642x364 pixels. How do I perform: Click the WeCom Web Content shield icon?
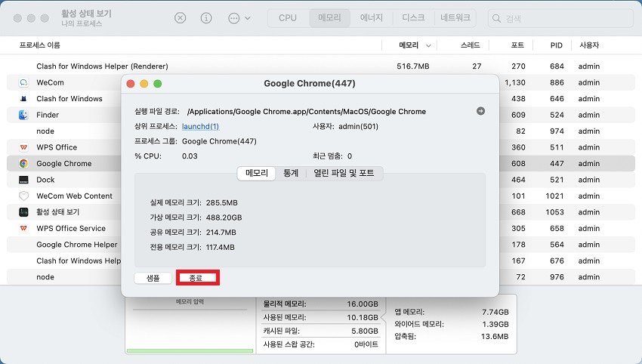point(23,196)
